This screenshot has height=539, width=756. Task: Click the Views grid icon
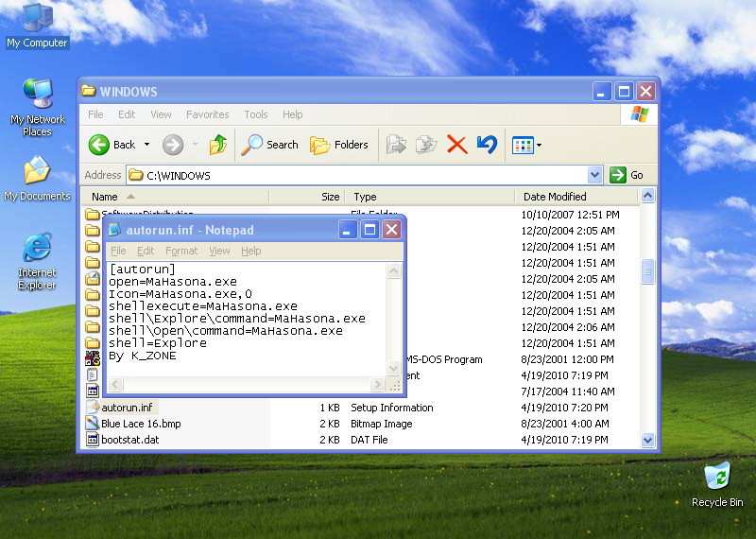click(x=523, y=145)
